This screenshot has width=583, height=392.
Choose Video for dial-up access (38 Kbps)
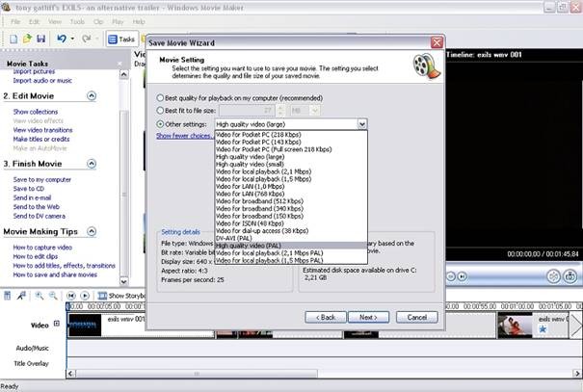(291, 231)
